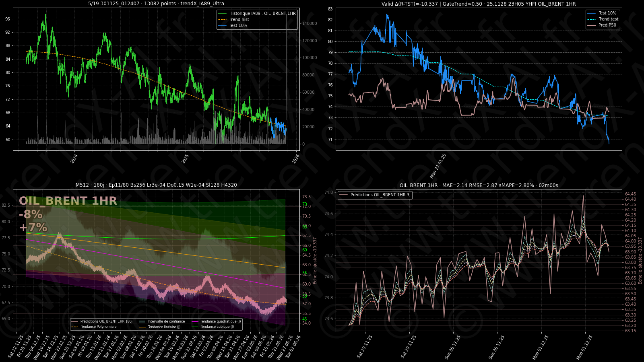Viewport: 644px width, 362px height.
Task: Select 'Tendance cubique (J)' legend entry
Action: (217, 327)
